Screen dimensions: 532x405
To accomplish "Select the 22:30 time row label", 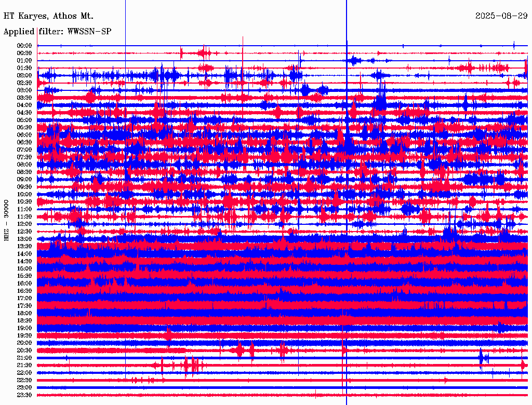I will (24, 381).
